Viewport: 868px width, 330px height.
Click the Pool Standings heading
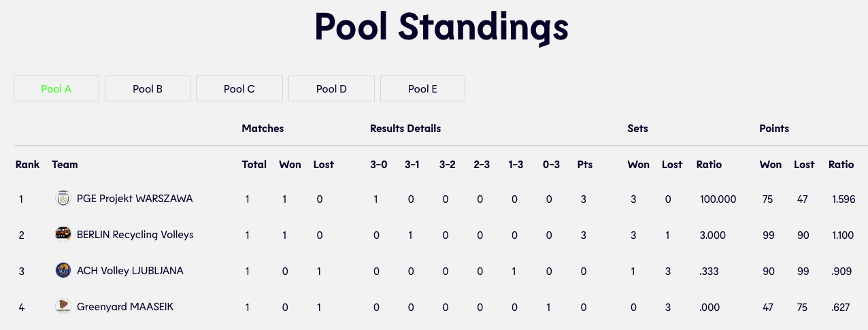point(441,27)
